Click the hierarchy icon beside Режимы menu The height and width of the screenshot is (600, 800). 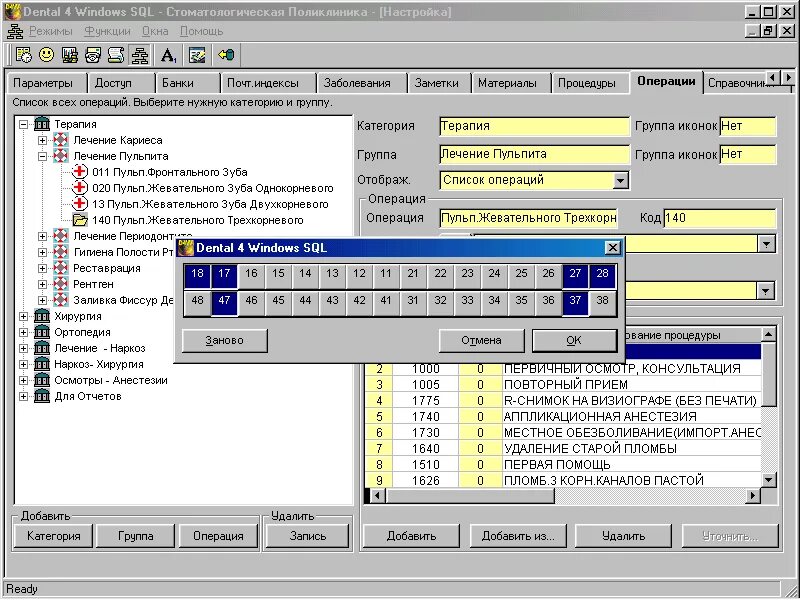[x=15, y=31]
